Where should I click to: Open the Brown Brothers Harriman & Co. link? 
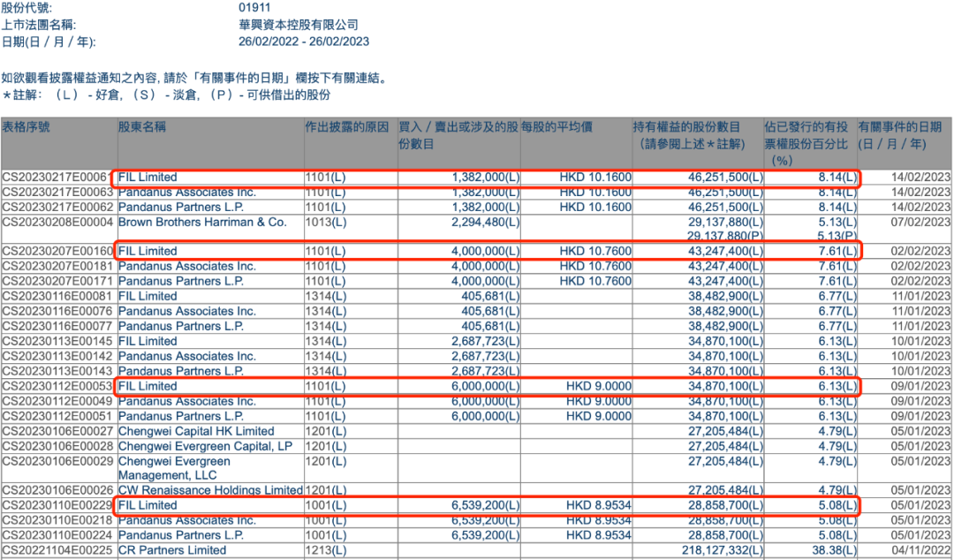pos(202,223)
